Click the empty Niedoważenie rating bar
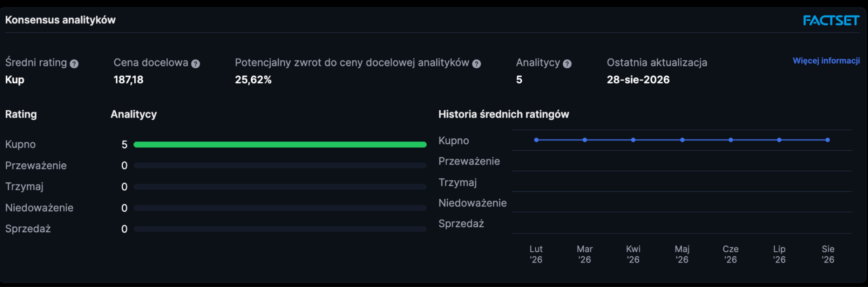This screenshot has width=868, height=287. (x=280, y=208)
